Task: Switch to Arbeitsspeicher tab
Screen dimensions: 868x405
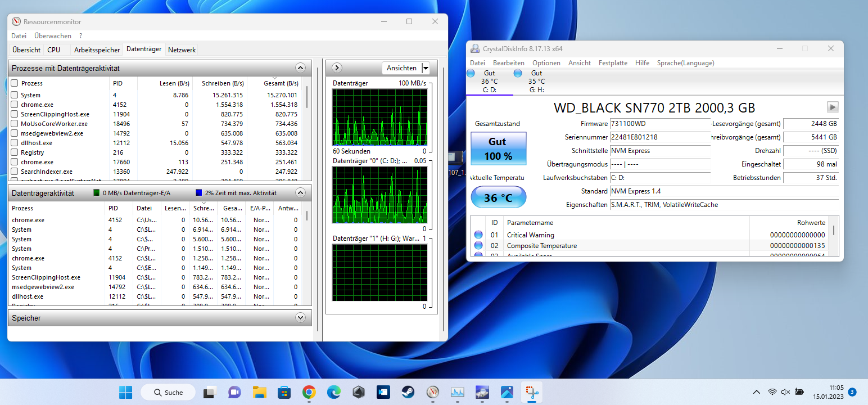Action: pos(97,49)
